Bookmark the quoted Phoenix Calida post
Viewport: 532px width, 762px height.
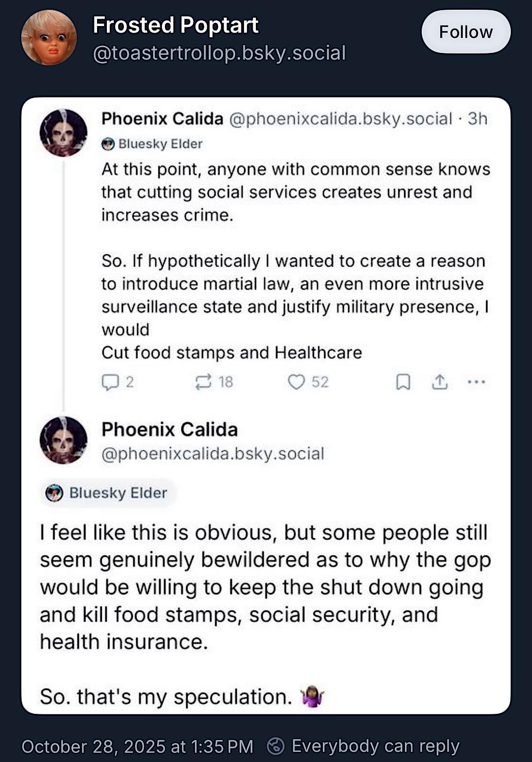coord(403,382)
